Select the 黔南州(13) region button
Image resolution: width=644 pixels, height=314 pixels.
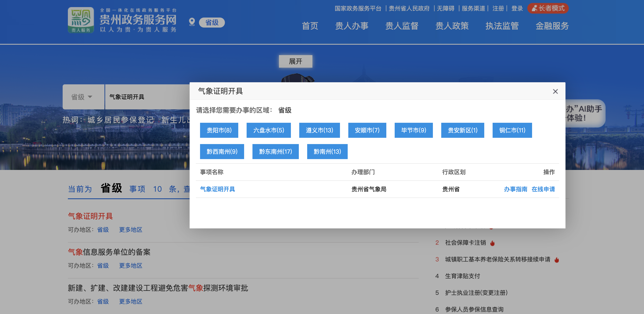(327, 152)
